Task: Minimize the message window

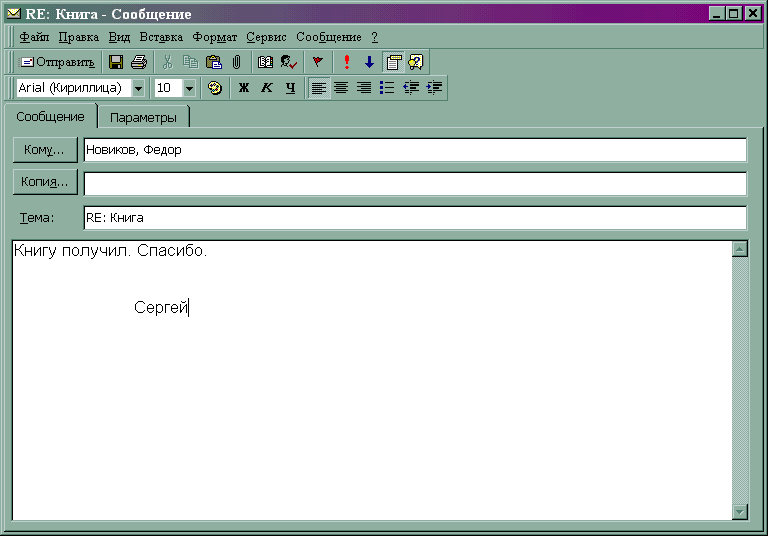Action: [717, 13]
